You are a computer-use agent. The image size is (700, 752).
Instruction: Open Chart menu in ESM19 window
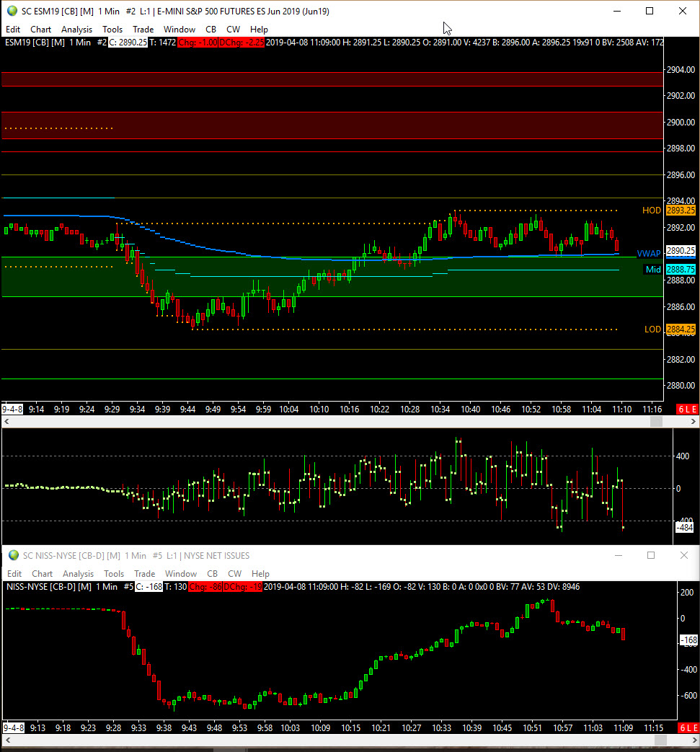coord(41,30)
